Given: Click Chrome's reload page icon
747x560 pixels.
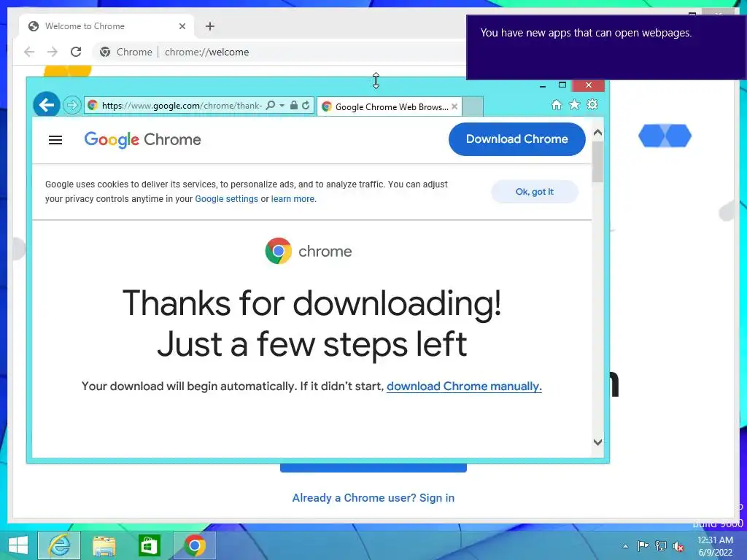Looking at the screenshot, I should click(x=76, y=52).
